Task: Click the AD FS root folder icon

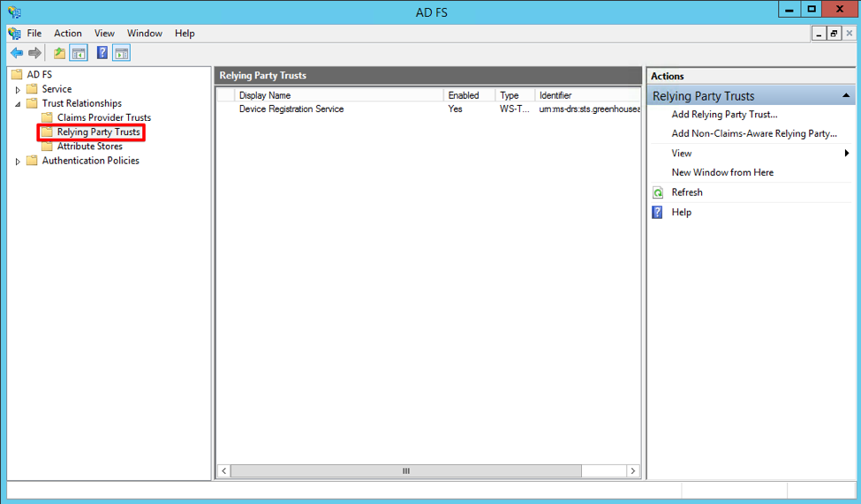Action: [x=17, y=75]
